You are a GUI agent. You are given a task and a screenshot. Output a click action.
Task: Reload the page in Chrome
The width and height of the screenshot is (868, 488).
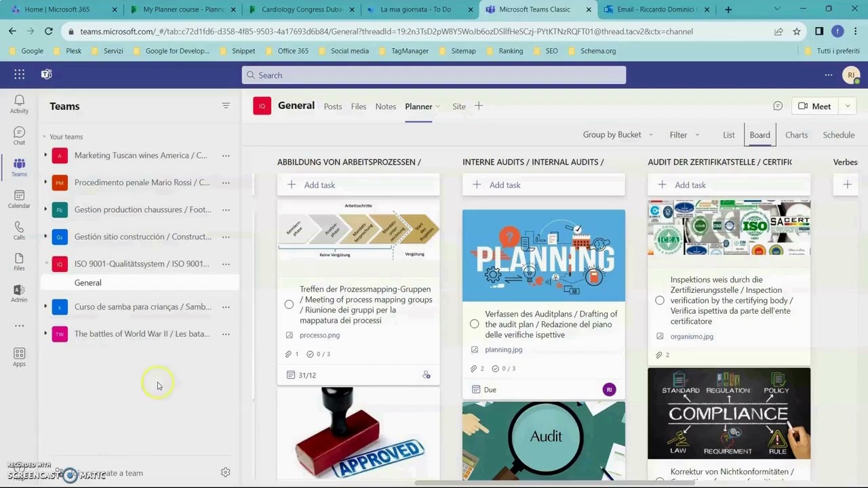click(x=49, y=31)
